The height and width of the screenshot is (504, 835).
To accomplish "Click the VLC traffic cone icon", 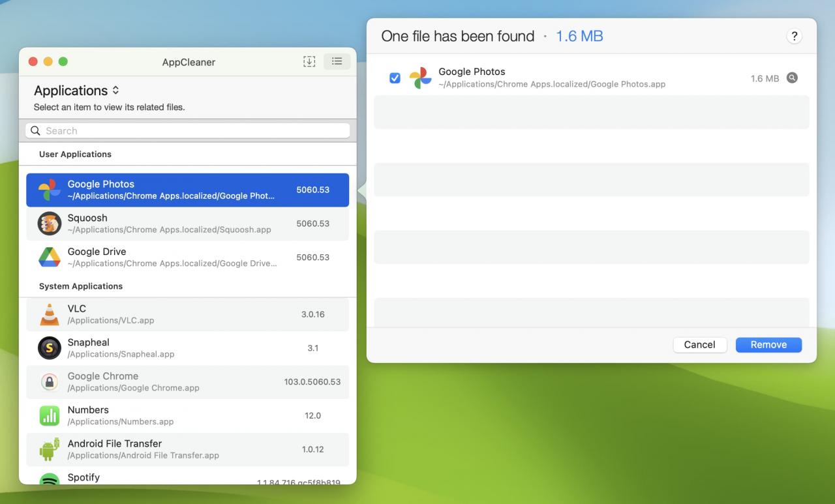I will (x=50, y=314).
